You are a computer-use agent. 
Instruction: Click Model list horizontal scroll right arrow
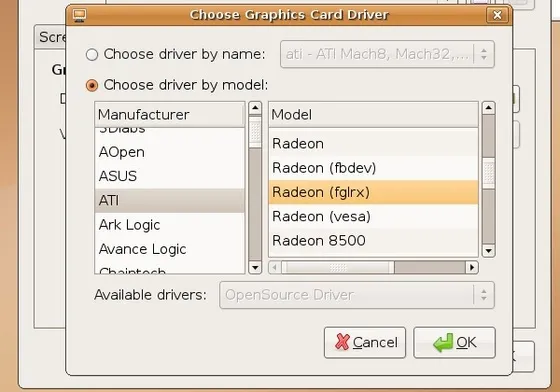pyautogui.click(x=472, y=267)
